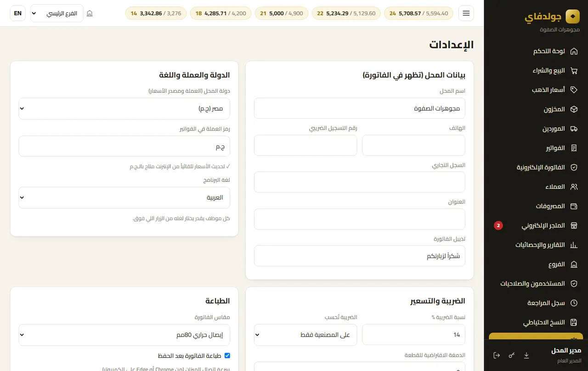Focus the السجل التجاري input field
The height and width of the screenshot is (371, 588).
click(360, 182)
